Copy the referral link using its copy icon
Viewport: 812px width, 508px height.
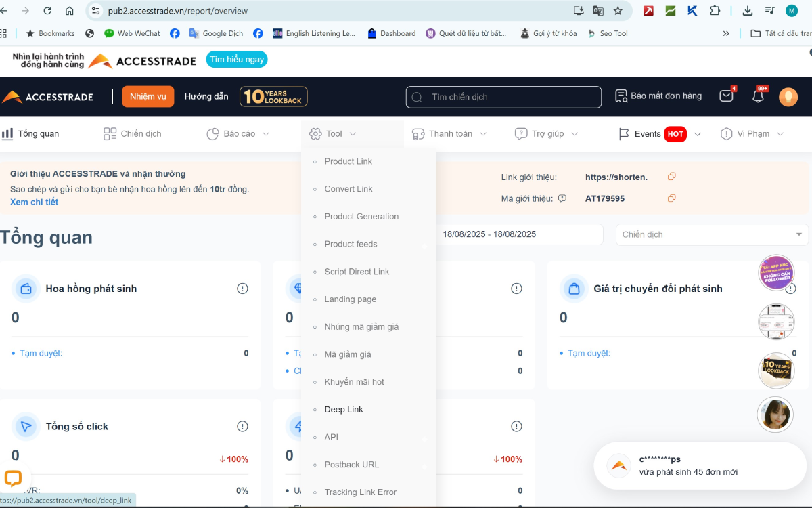[x=671, y=176]
